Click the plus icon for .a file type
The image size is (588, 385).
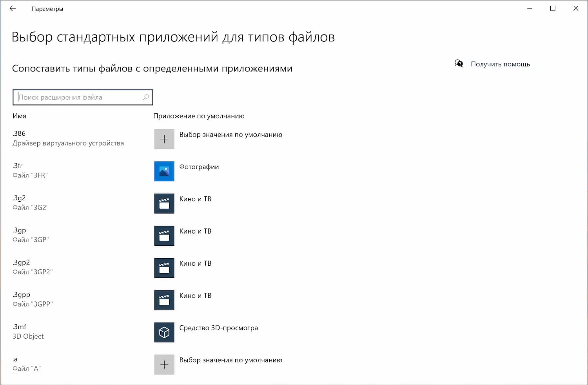coord(164,365)
